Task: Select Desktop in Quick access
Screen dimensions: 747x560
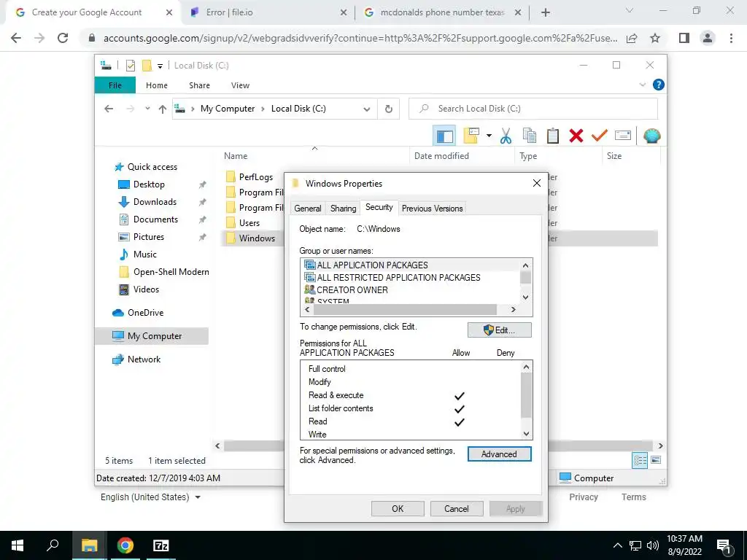Action: [149, 184]
